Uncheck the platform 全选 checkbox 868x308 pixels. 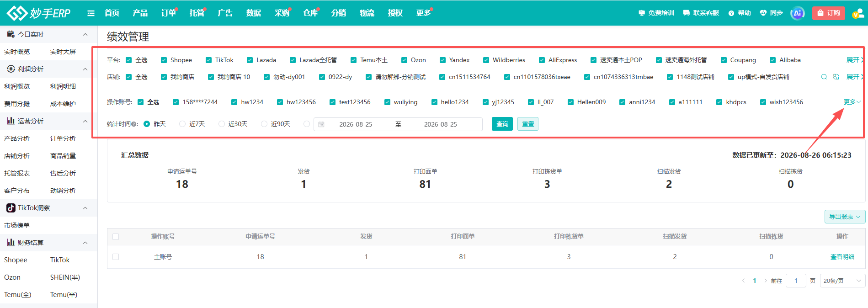(x=128, y=60)
